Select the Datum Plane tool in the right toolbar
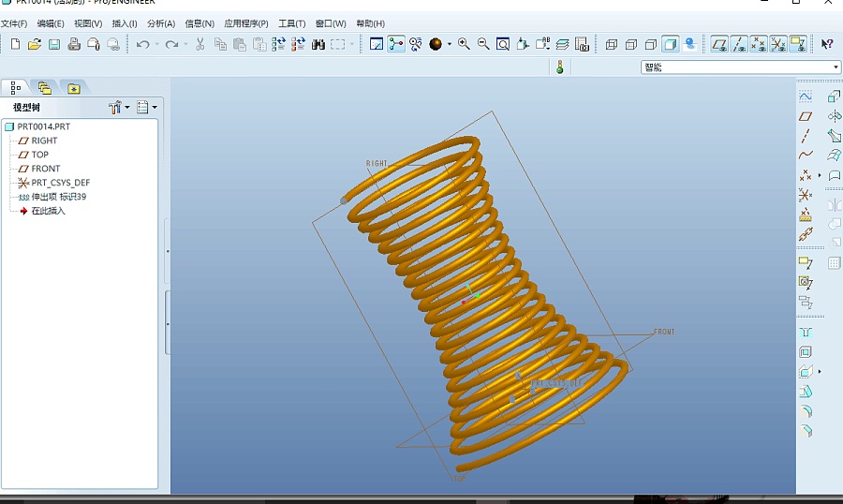Image resolution: width=843 pixels, height=504 pixels. point(806,116)
